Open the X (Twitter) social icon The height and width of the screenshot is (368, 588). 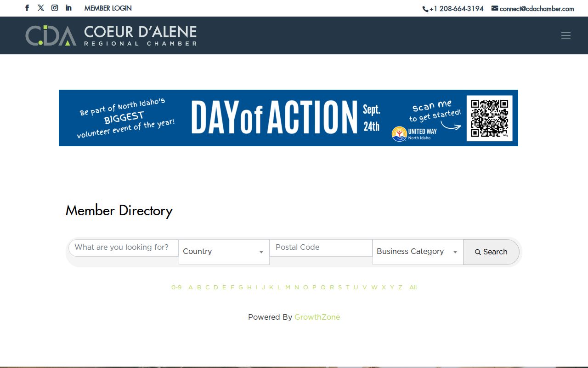[41, 8]
